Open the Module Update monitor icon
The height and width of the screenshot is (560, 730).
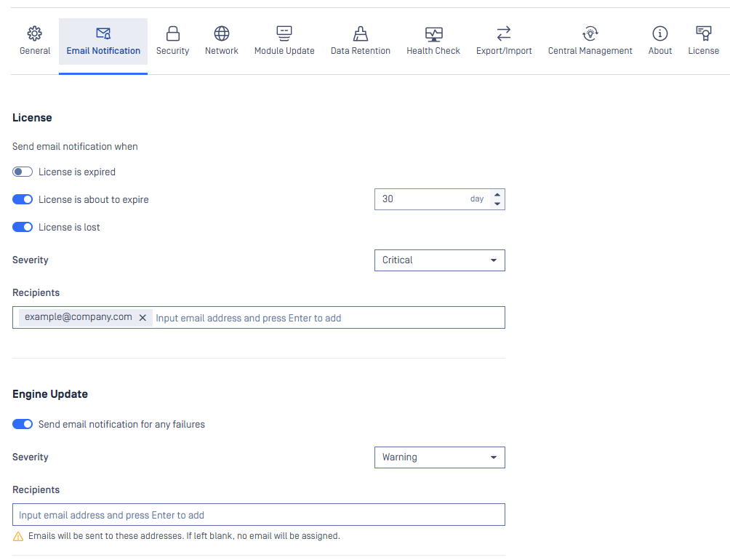(x=284, y=33)
